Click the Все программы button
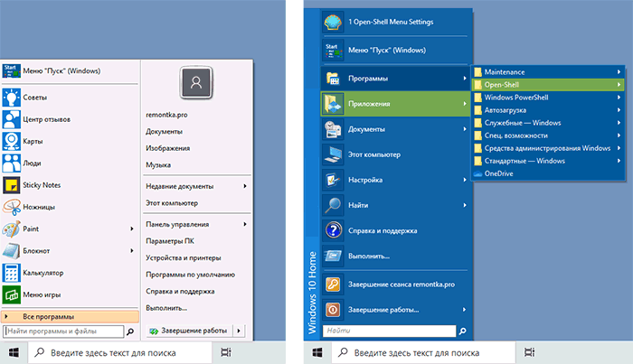Viewport: 633px width, 364px height. pyautogui.click(x=71, y=316)
